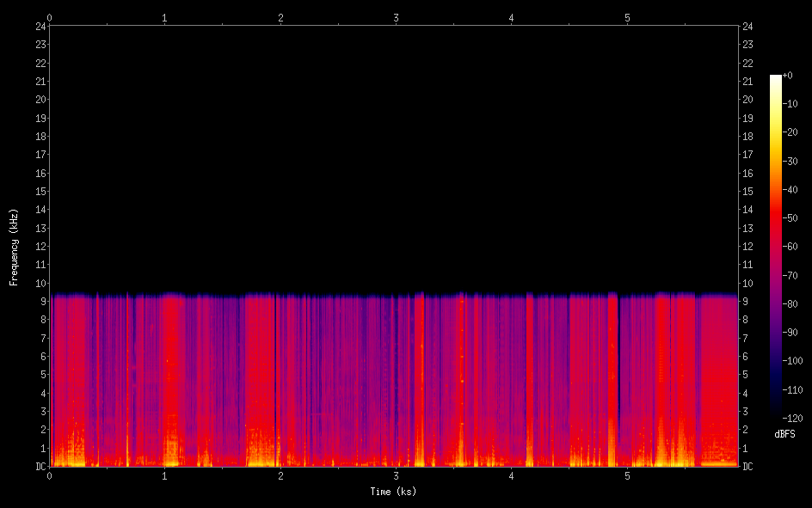Click the "DC" label on the right axis

pos(747,467)
